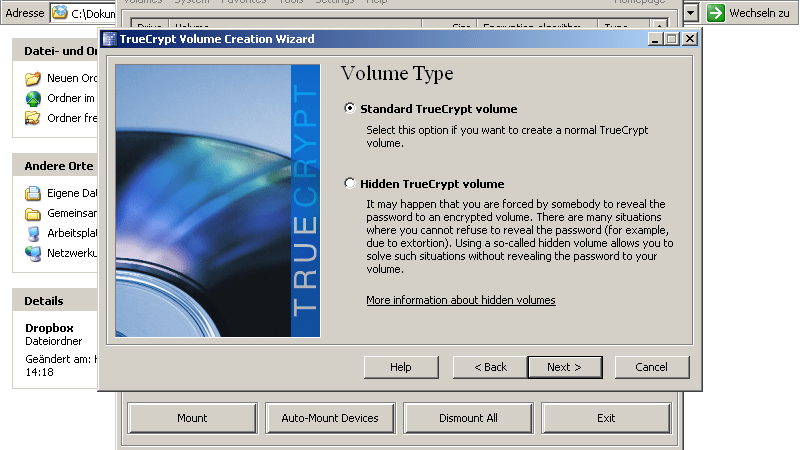Collapse the Datei- und Ordneraufgaben panel header
800x450 pixels.
pos(55,51)
